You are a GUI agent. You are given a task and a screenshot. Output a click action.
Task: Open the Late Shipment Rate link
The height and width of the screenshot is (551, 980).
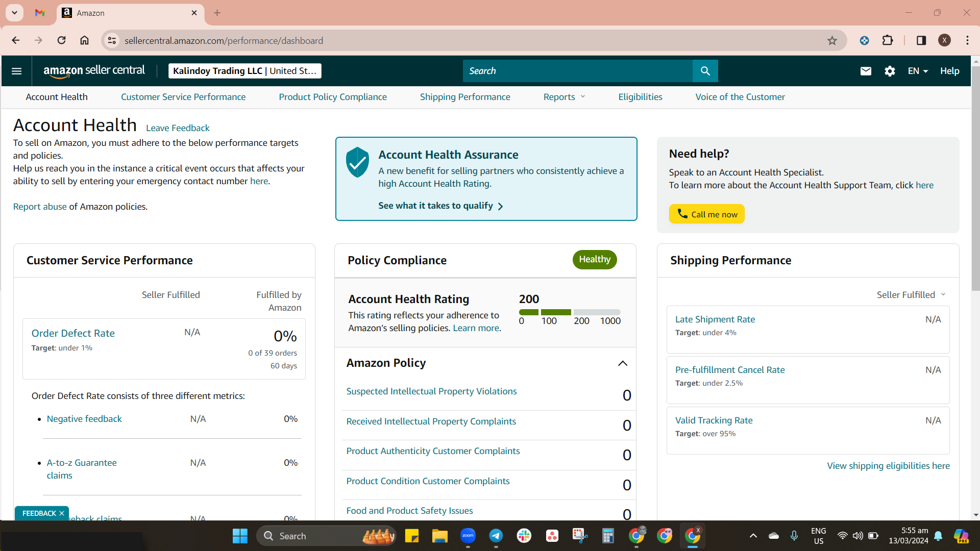coord(715,319)
